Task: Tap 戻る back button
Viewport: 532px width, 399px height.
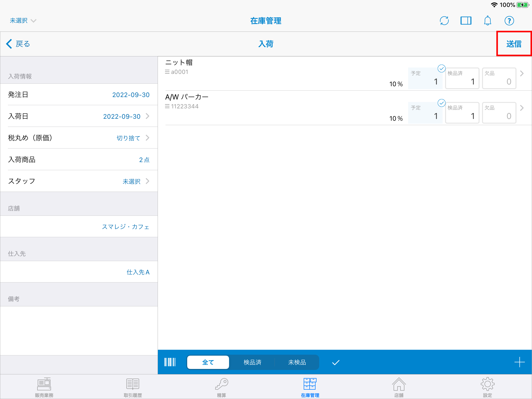Action: 18,44
